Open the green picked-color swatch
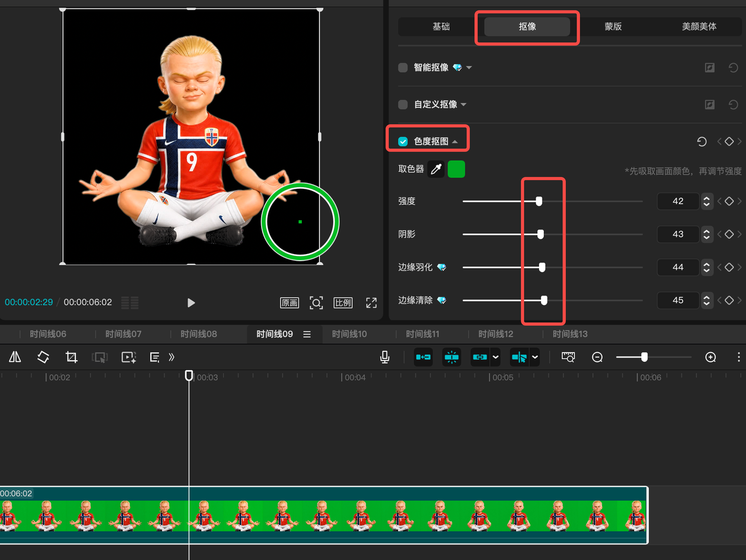The width and height of the screenshot is (746, 560). click(x=456, y=170)
